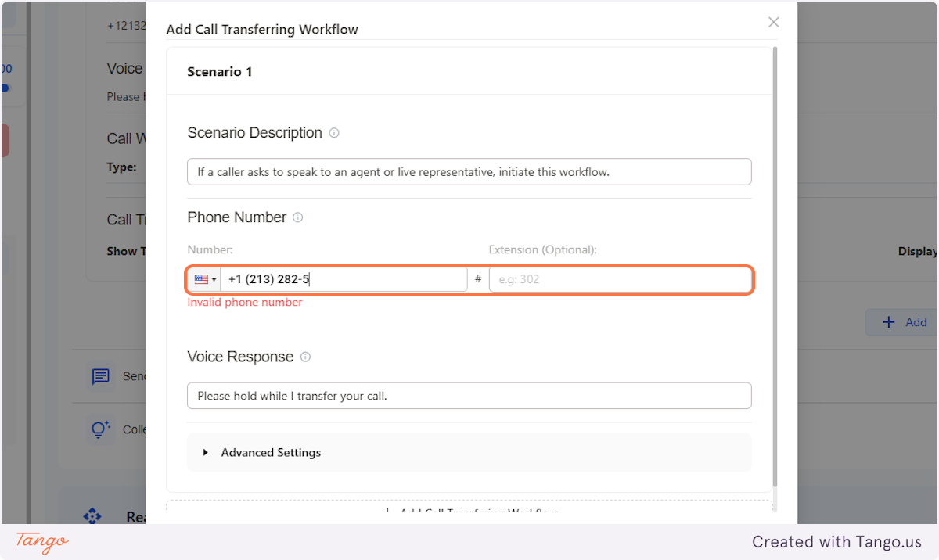Select the four-arrows icon in background page
The image size is (939, 560).
pyautogui.click(x=93, y=516)
